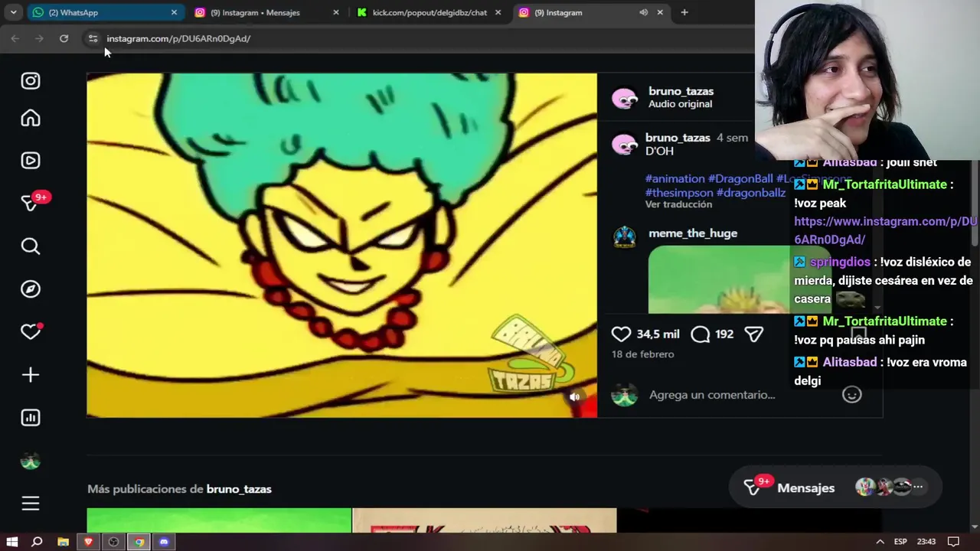Switch to the WhatsApp tab

pyautogui.click(x=104, y=12)
